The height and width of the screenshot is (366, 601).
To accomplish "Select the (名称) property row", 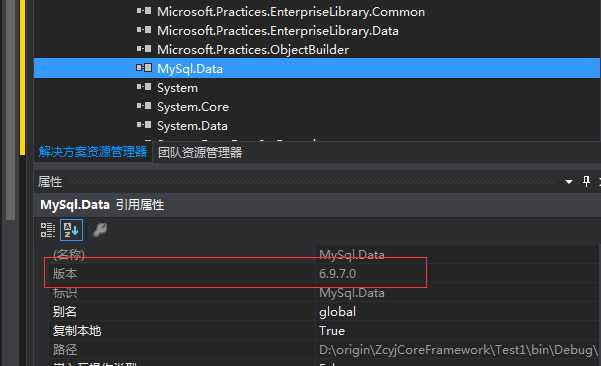I will 322,254.
